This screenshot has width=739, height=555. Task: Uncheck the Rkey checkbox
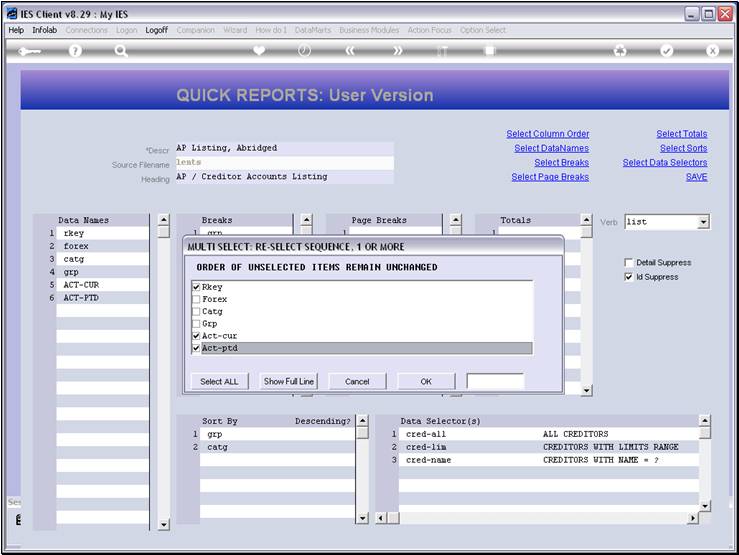[x=197, y=287]
